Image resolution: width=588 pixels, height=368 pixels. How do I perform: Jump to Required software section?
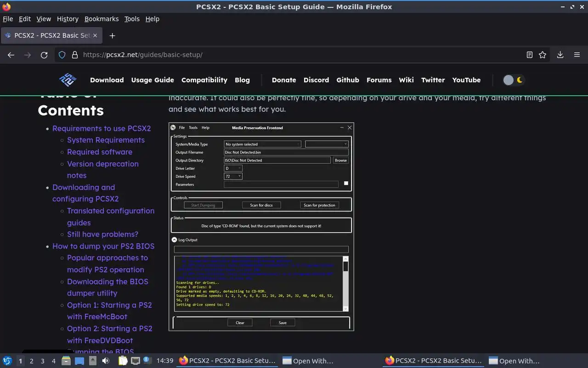[100, 152]
